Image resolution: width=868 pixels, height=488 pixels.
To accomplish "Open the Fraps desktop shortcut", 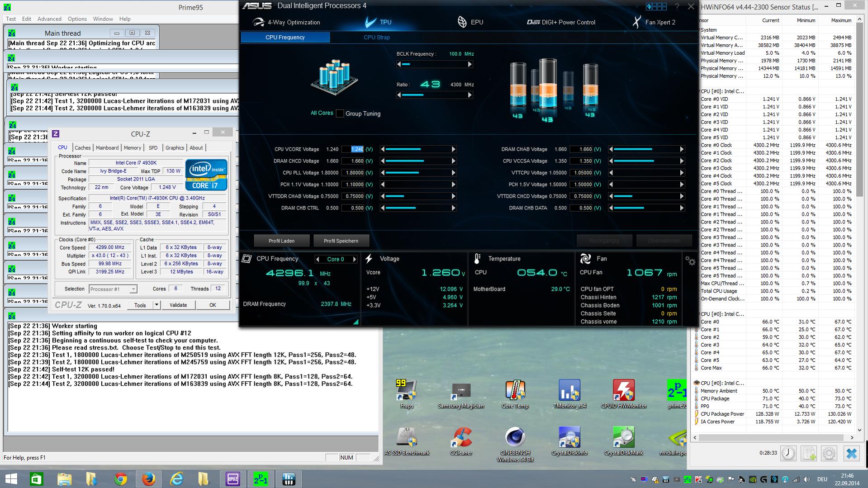I will pyautogui.click(x=406, y=393).
